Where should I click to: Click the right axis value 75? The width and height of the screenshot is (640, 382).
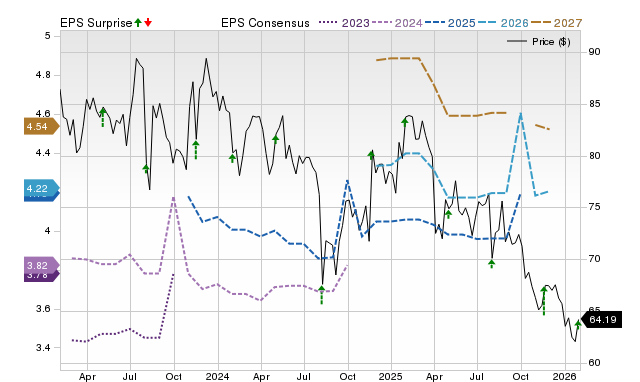(x=594, y=207)
